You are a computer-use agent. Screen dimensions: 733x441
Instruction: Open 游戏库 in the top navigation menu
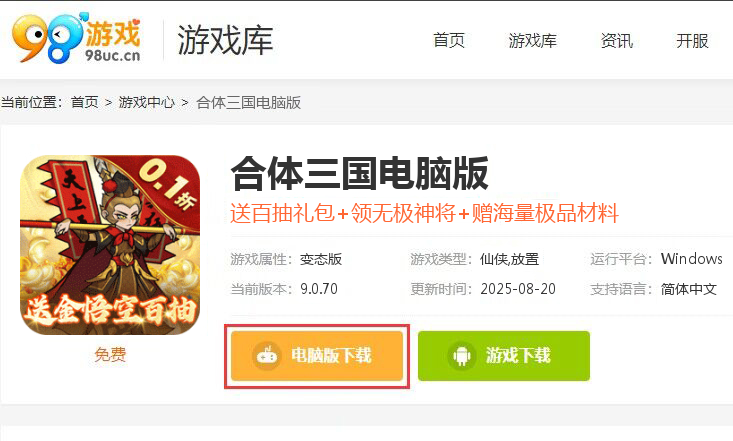[x=532, y=40]
